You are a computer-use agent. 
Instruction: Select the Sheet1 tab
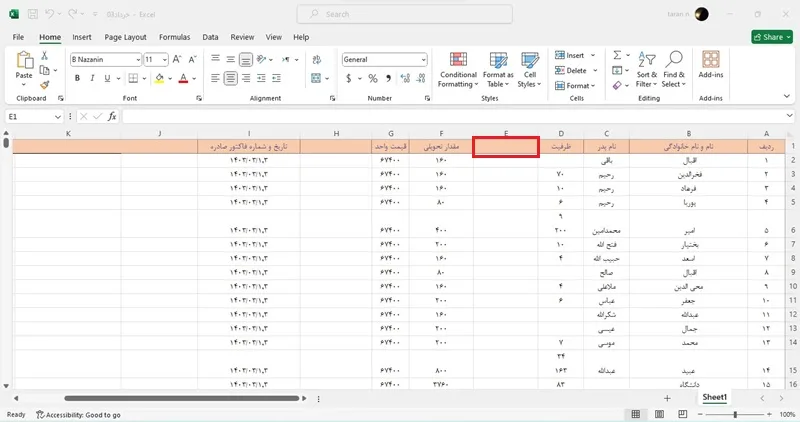[x=714, y=397]
